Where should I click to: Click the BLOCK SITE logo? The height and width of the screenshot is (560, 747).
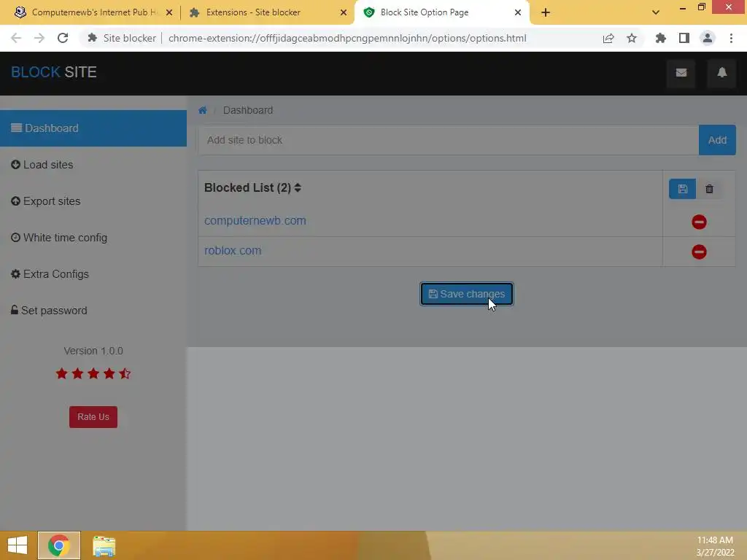pyautogui.click(x=54, y=72)
